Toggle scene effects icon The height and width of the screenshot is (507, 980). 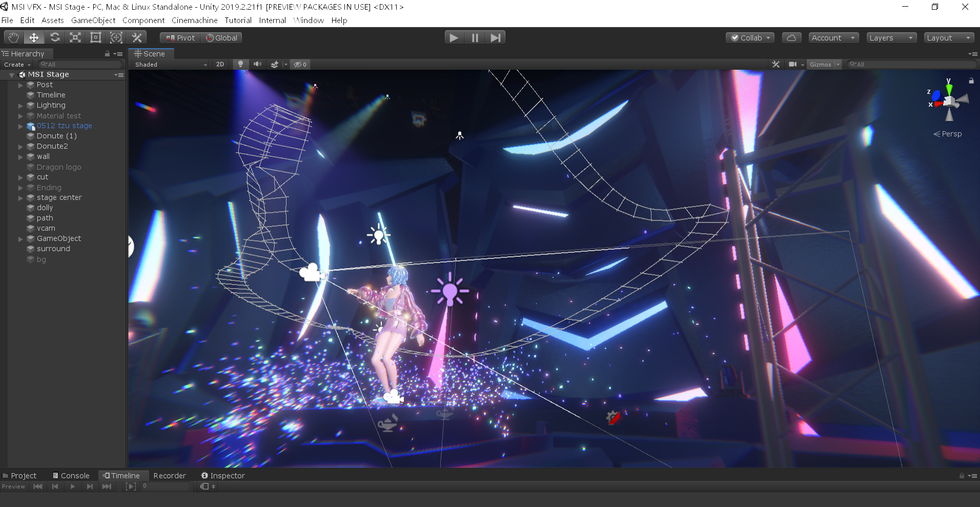[274, 64]
